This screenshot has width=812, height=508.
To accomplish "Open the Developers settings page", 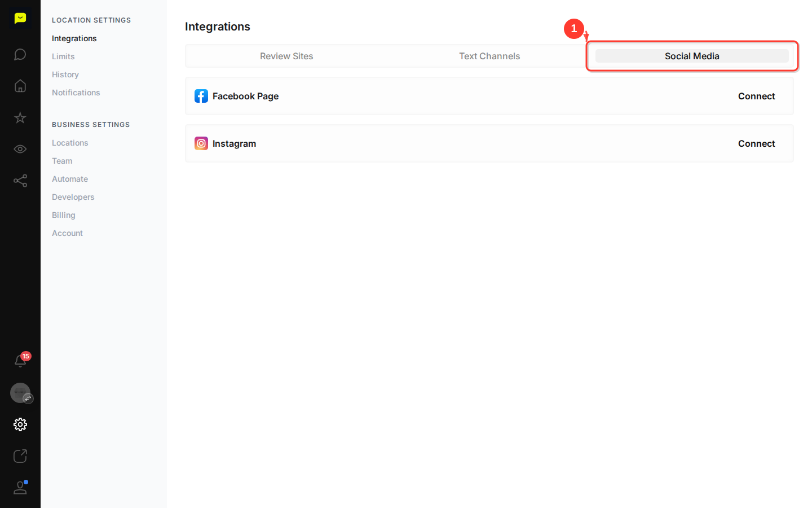I will (x=73, y=197).
